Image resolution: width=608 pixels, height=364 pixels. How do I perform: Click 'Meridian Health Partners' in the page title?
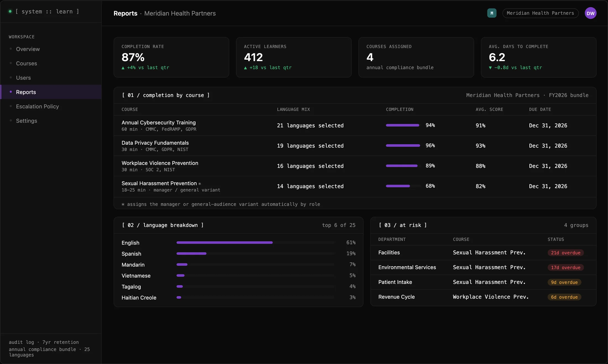[x=180, y=13]
